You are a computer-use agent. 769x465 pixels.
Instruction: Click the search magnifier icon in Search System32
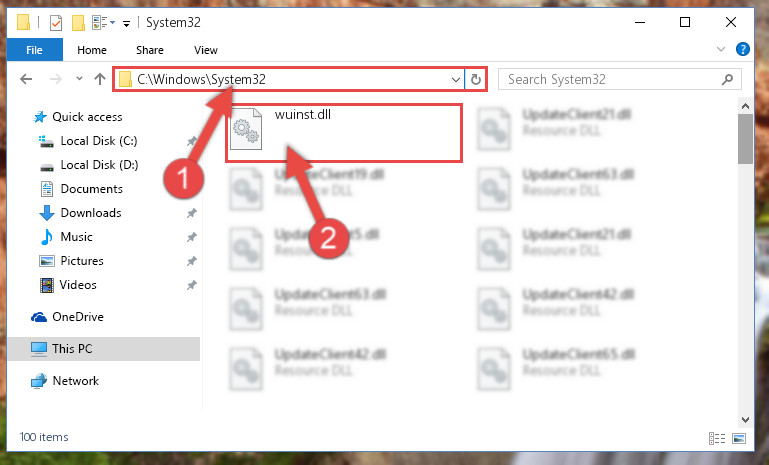pos(727,79)
